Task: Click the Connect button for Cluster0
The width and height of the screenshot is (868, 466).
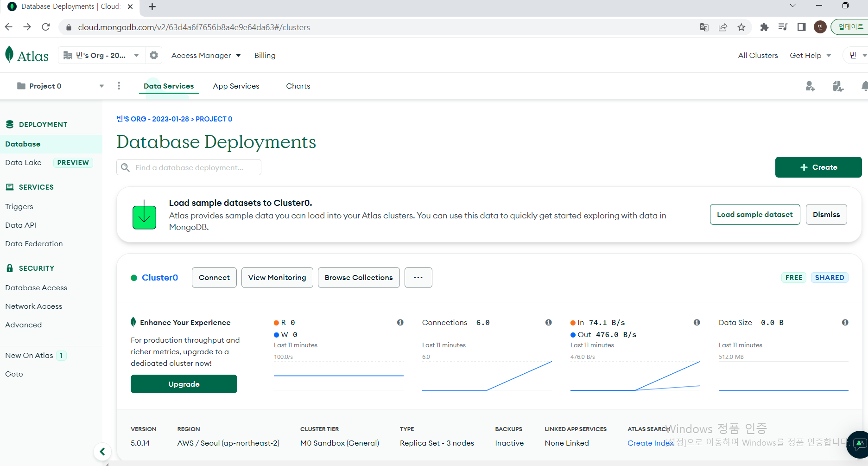Action: coord(214,277)
